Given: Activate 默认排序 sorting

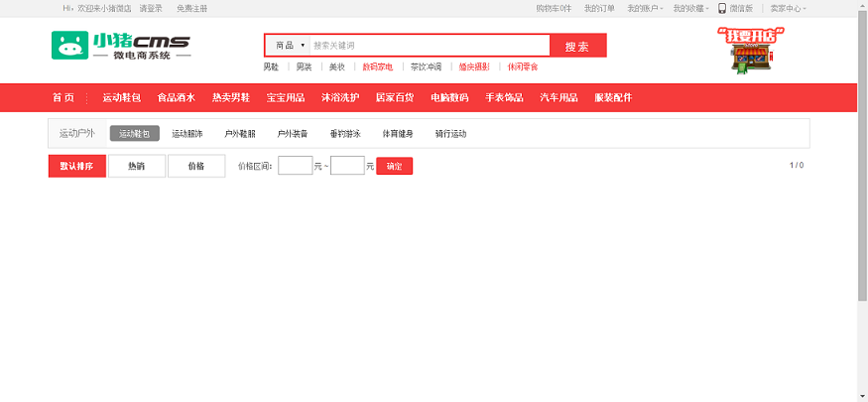Looking at the screenshot, I should point(76,167).
